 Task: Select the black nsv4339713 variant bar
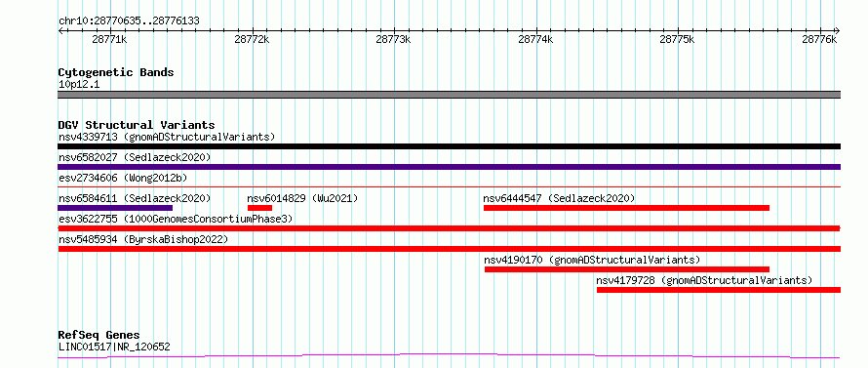pos(449,146)
